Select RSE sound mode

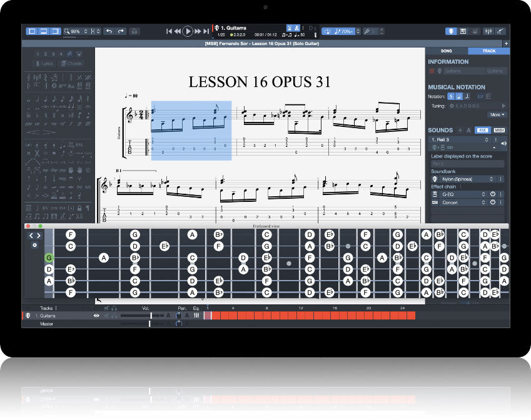click(x=483, y=130)
